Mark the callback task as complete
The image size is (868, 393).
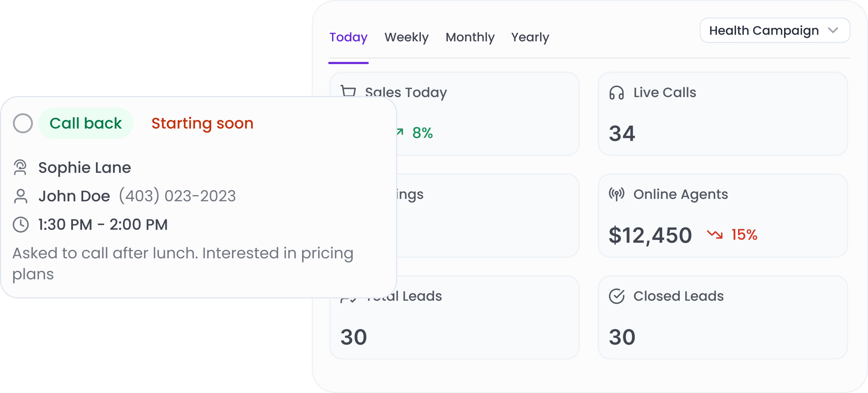click(22, 123)
